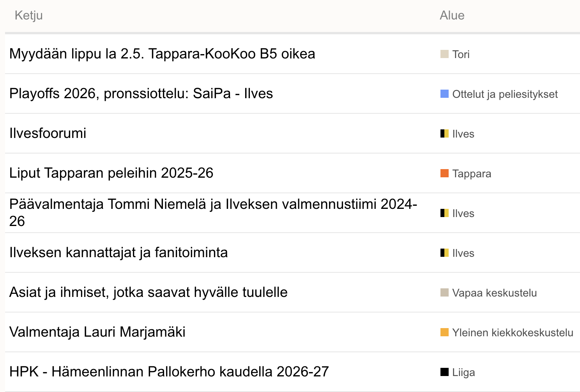Open the Ilvesfoorumi thread
Image resolution: width=580 pixels, height=392 pixels.
pos(48,133)
